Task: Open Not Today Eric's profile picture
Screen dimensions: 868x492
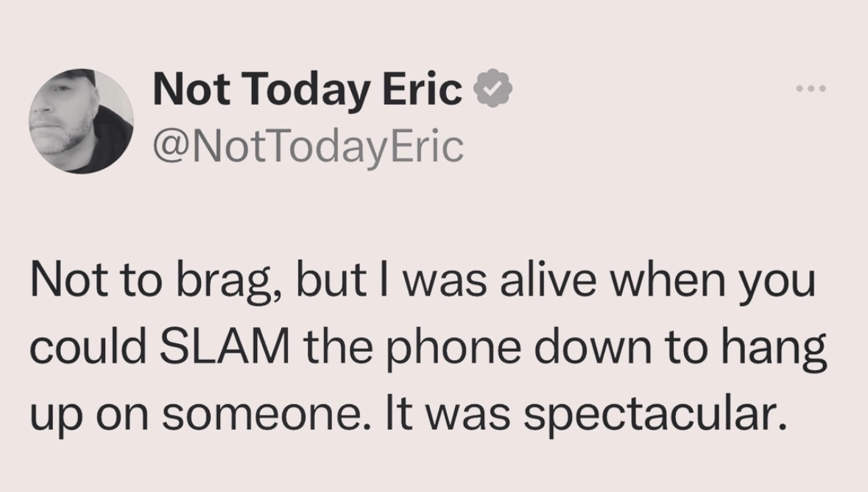Action: pos(81,122)
